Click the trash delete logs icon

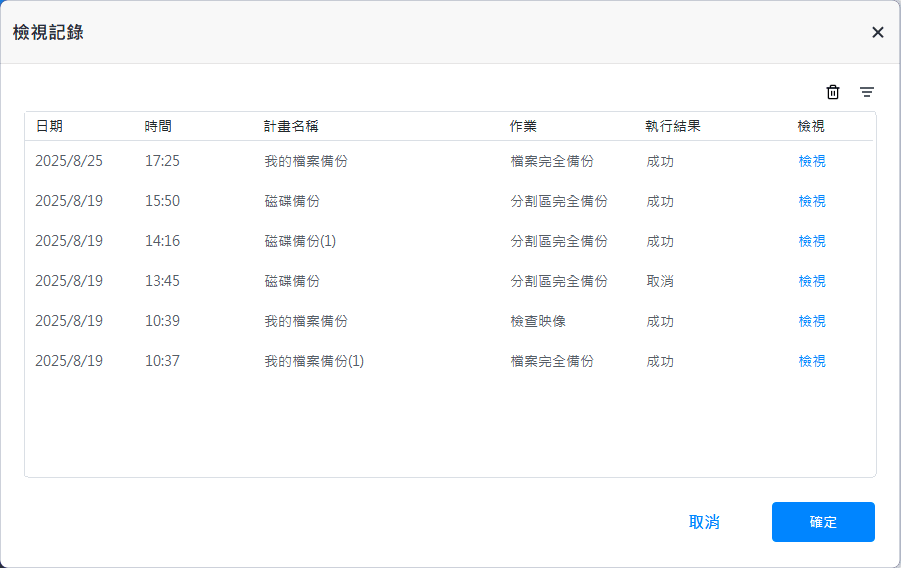[x=833, y=92]
